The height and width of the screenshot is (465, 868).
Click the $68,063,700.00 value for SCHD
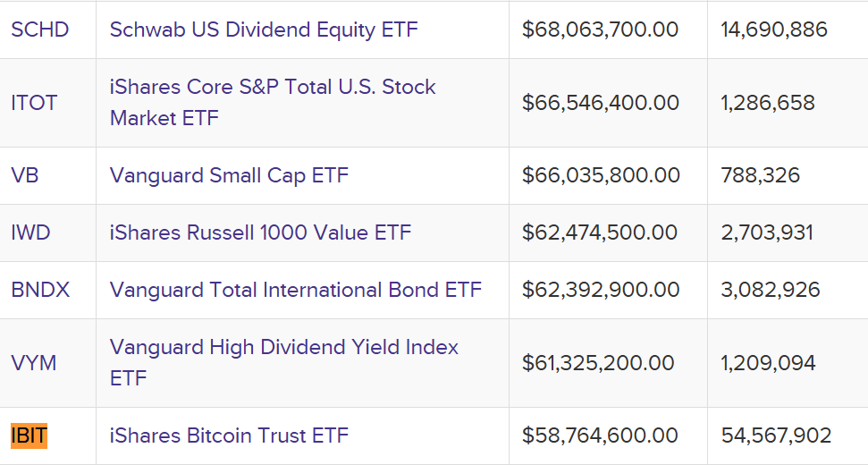600,30
